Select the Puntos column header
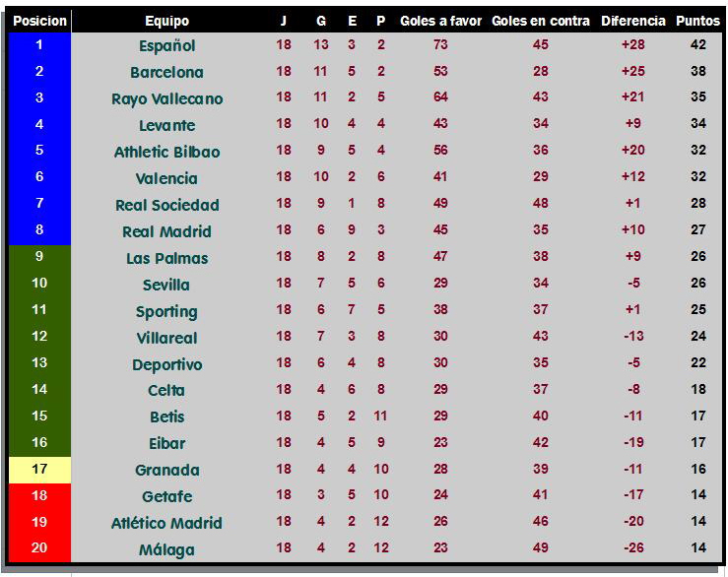This screenshot has width=728, height=577. (x=697, y=21)
